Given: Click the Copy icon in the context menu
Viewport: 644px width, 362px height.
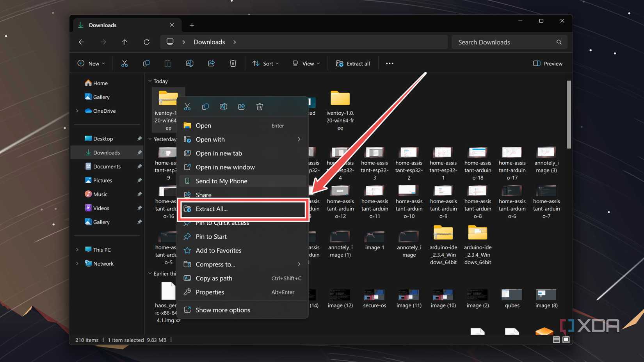Looking at the screenshot, I should tap(205, 106).
